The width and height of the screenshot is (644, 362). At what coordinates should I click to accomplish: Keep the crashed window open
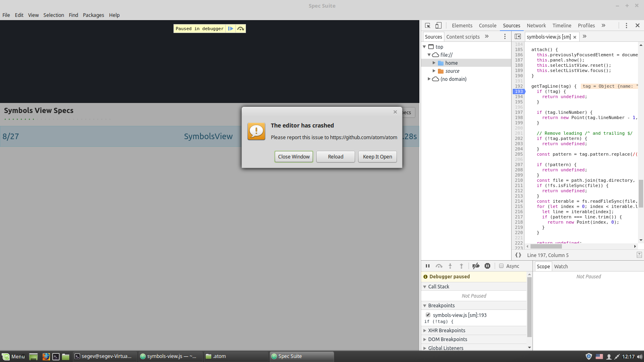(377, 156)
